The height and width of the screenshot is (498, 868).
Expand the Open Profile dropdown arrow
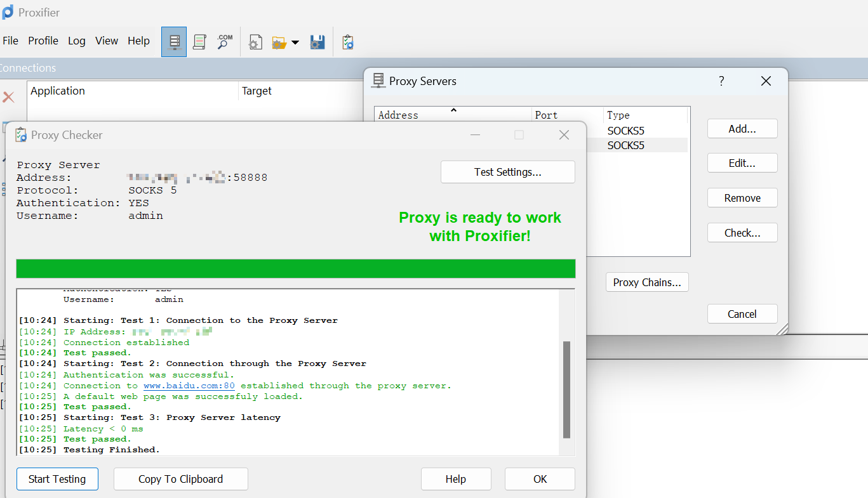(295, 43)
